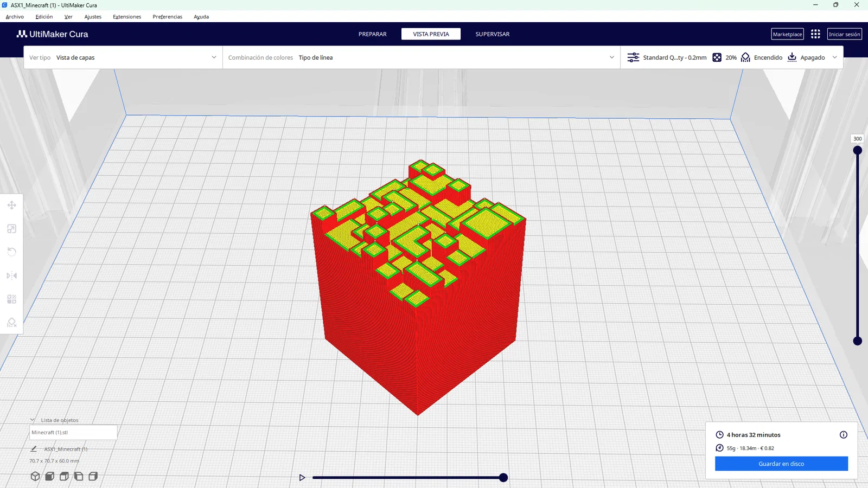Click Iniciar sesión to sign in
This screenshot has width=868, height=488.
tap(845, 34)
